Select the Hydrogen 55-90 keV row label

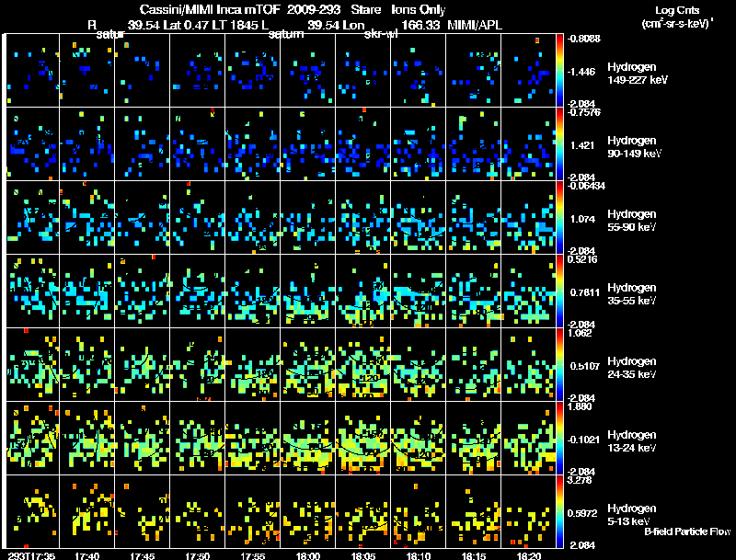click(632, 221)
